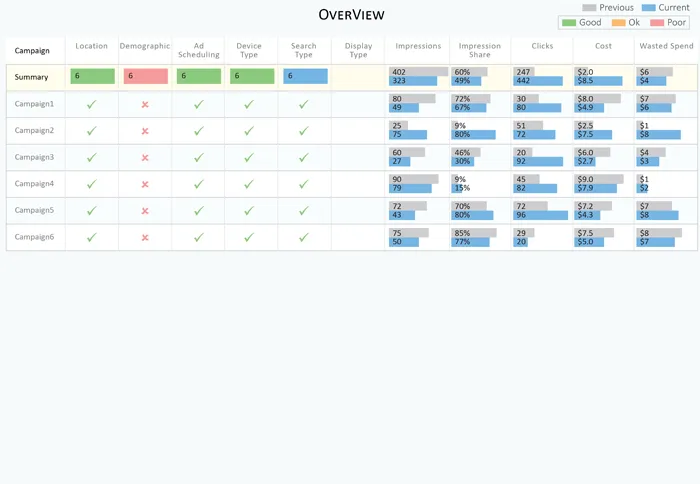Click Campaign4 Device Type checkmark

click(249, 184)
